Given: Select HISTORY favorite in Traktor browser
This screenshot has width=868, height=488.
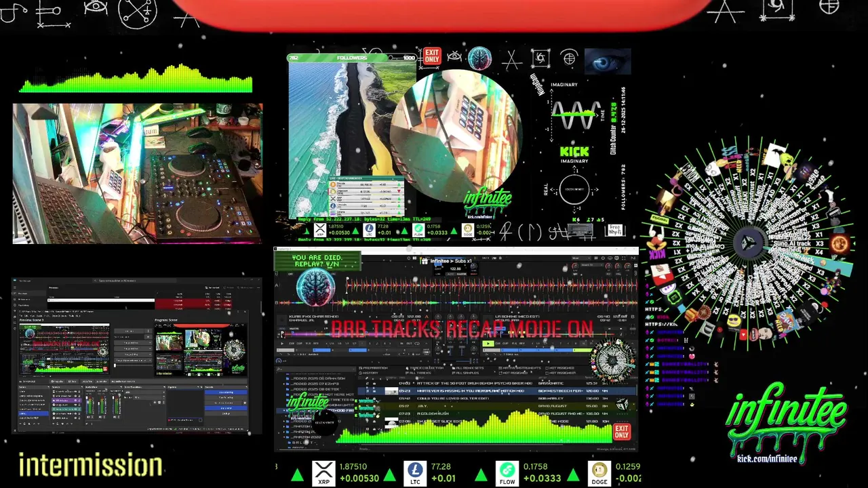Looking at the screenshot, I should click(x=368, y=373).
